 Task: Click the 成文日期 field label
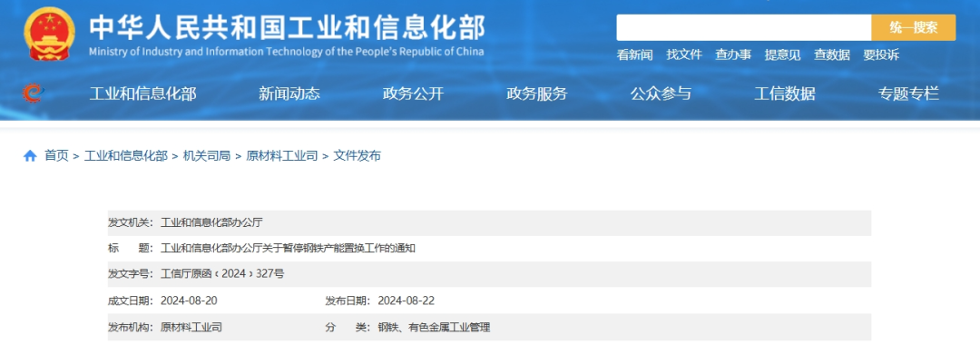131,301
